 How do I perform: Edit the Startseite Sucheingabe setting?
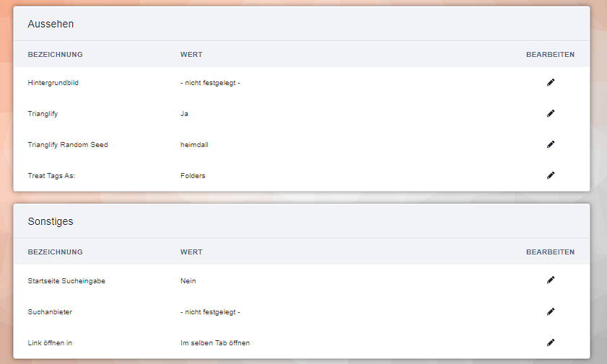[x=551, y=280]
